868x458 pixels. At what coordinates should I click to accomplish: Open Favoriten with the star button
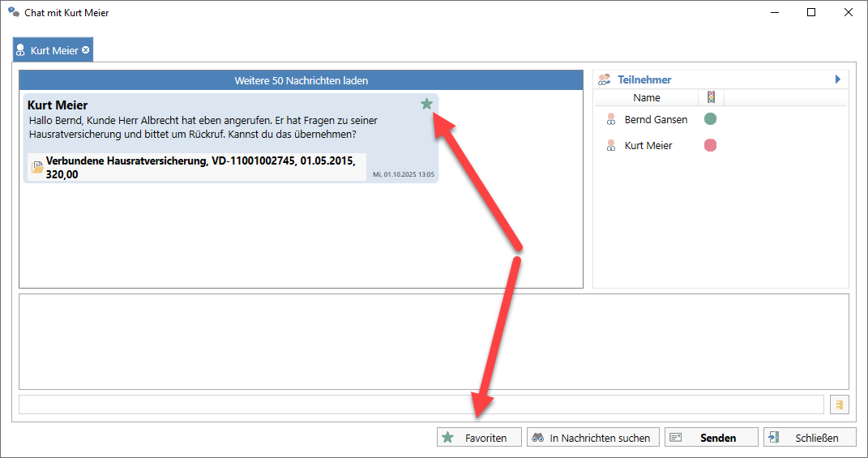pos(478,438)
